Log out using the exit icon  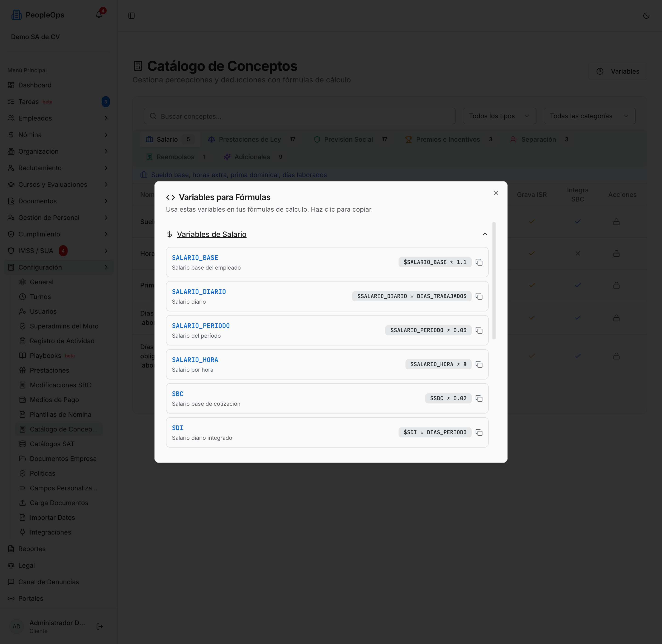(x=100, y=627)
